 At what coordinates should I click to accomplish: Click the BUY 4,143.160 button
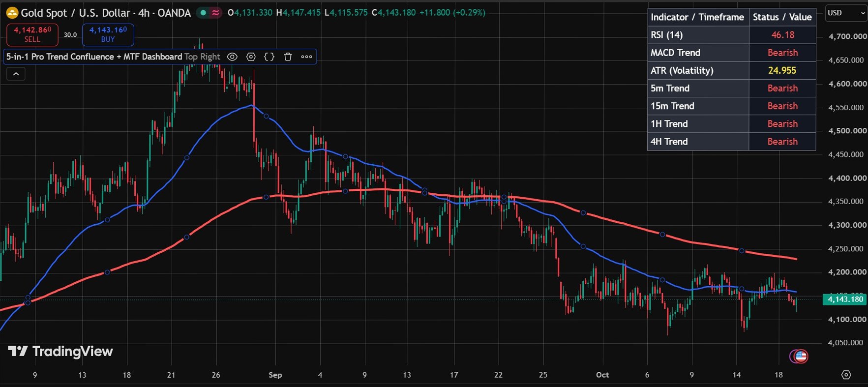[108, 34]
